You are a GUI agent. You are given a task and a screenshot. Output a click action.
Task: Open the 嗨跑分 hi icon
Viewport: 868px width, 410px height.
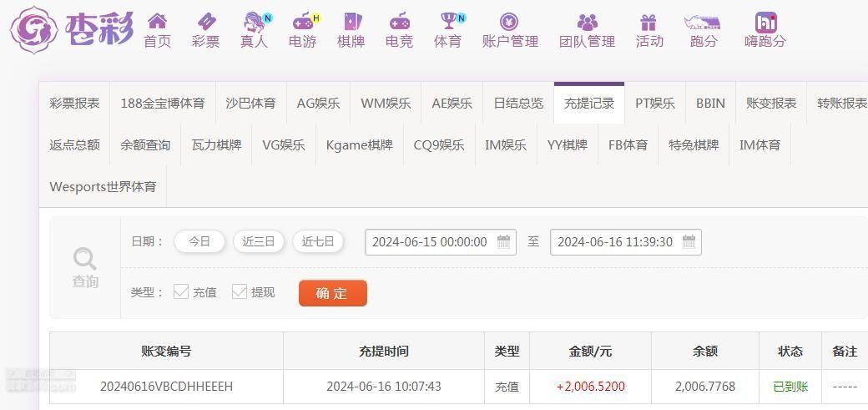pyautogui.click(x=765, y=23)
